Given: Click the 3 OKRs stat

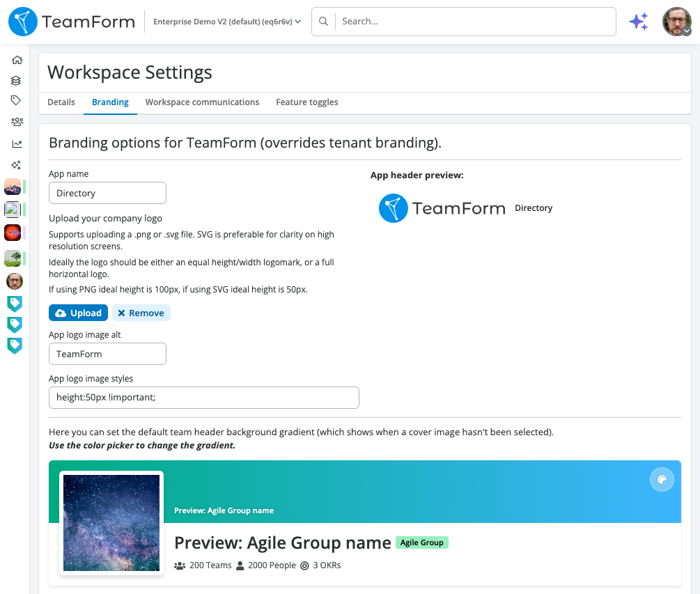Looking at the screenshot, I should tap(320, 565).
